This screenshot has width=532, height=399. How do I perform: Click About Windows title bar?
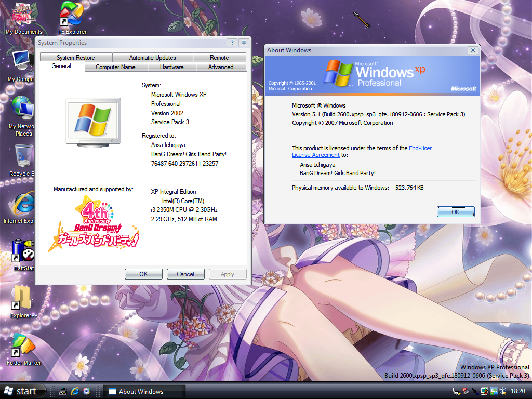pos(366,50)
